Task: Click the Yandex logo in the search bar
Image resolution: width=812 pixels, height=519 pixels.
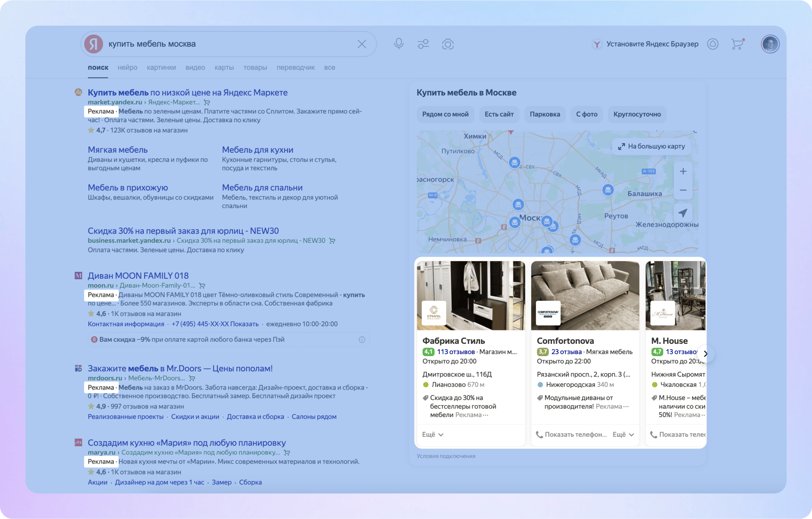Action: (x=94, y=44)
